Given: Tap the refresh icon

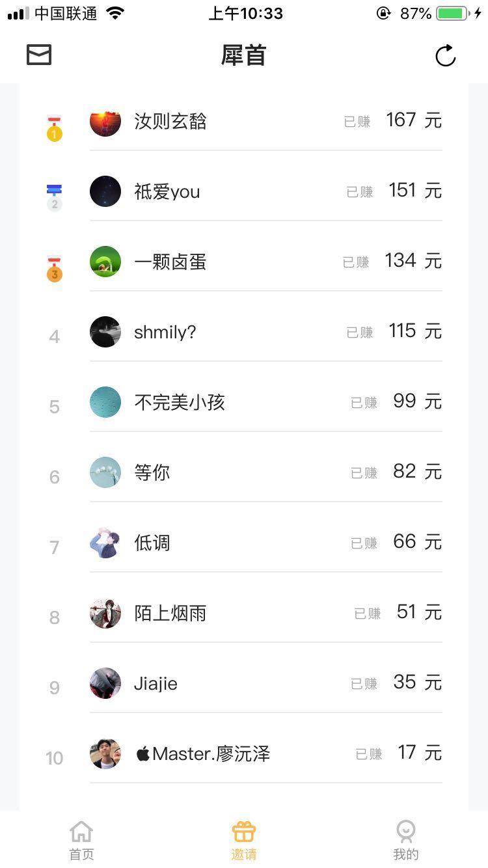Looking at the screenshot, I should click(x=446, y=56).
